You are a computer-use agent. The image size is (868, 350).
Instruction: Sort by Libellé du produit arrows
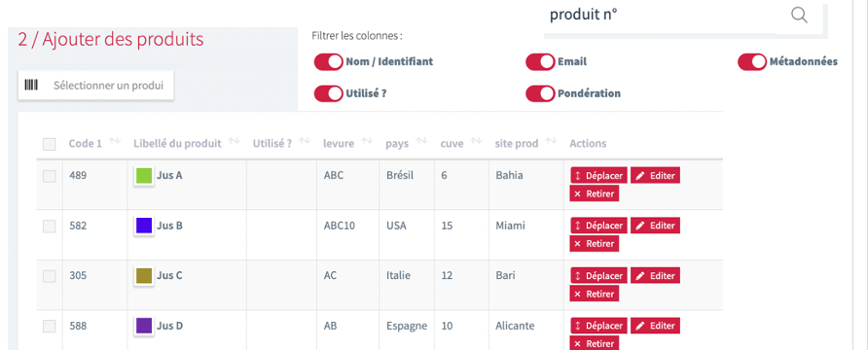point(235,142)
